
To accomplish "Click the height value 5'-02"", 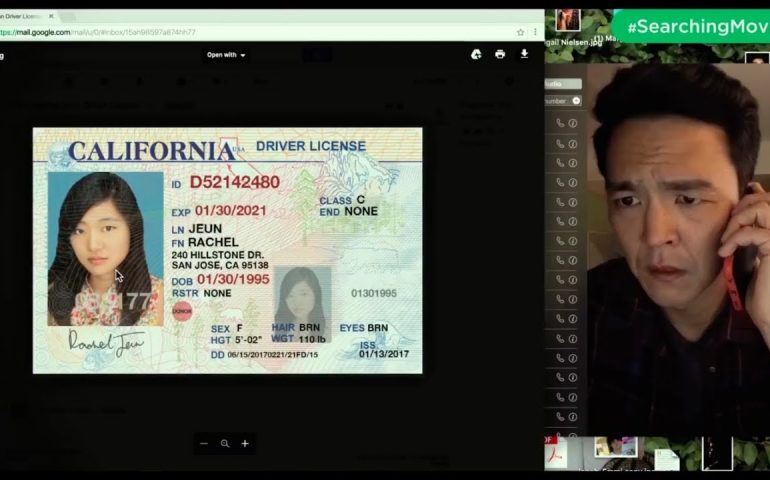I will point(248,340).
